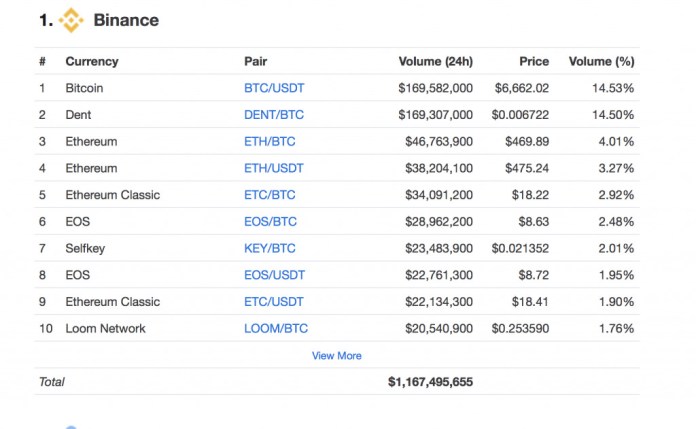Click the $6,662.02 Bitcoin price
This screenshot has width=696, height=429.
(522, 88)
